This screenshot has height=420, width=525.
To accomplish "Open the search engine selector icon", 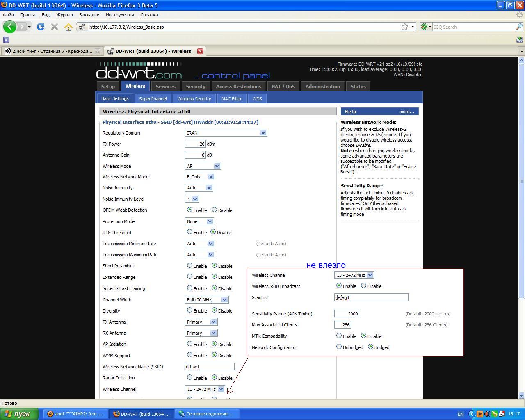I will pos(426,27).
